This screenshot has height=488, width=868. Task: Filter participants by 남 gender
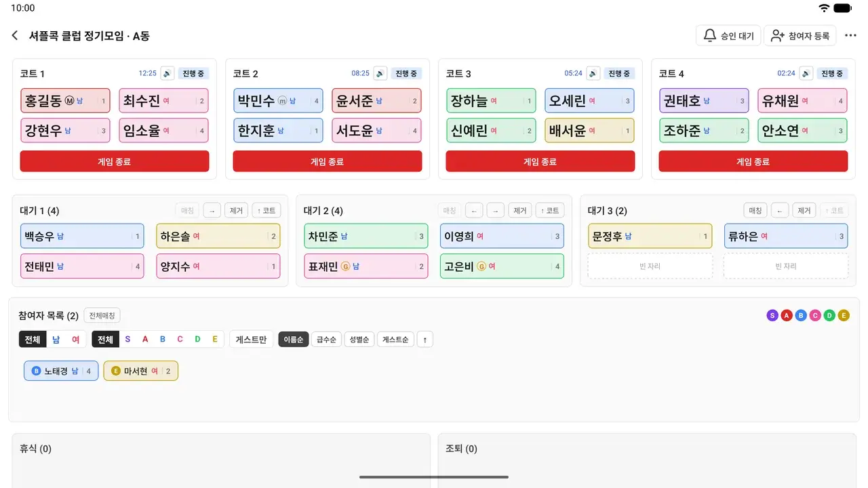56,340
